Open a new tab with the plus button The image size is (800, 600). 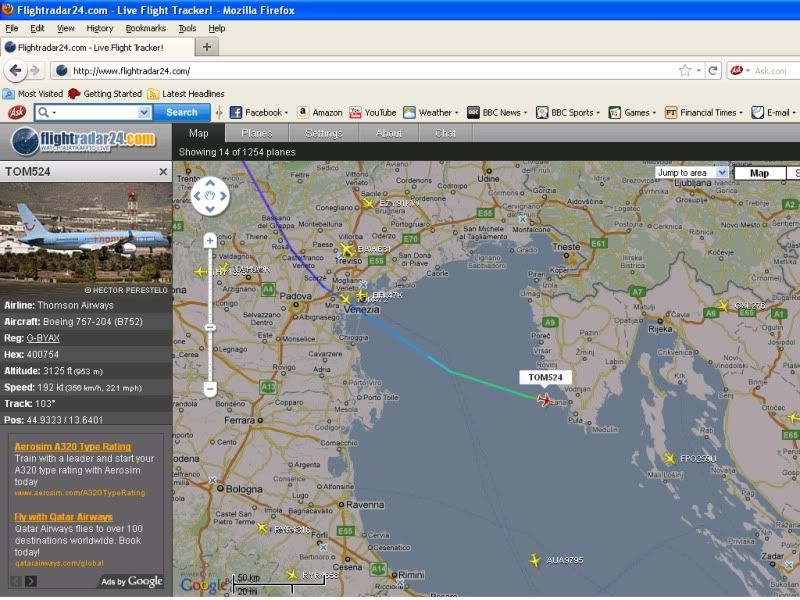tap(207, 47)
